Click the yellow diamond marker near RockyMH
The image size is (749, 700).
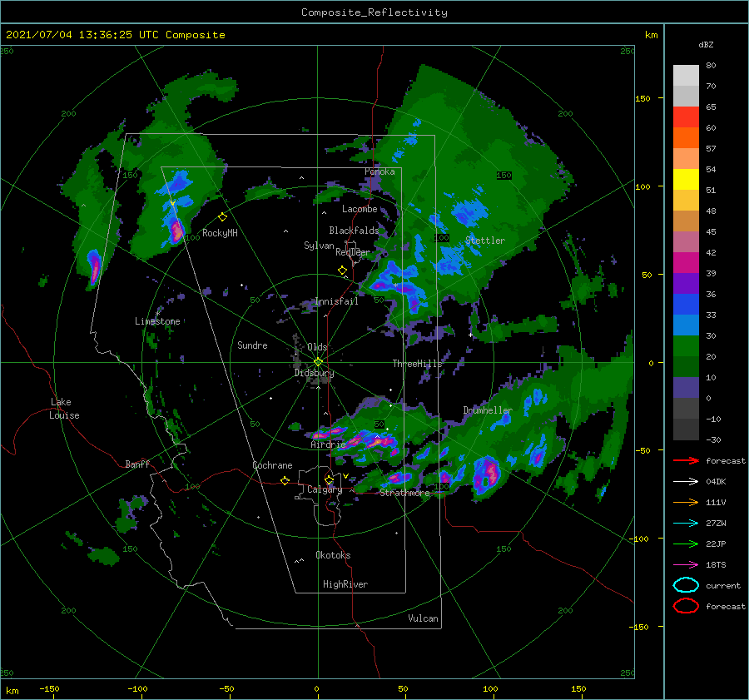(222, 217)
